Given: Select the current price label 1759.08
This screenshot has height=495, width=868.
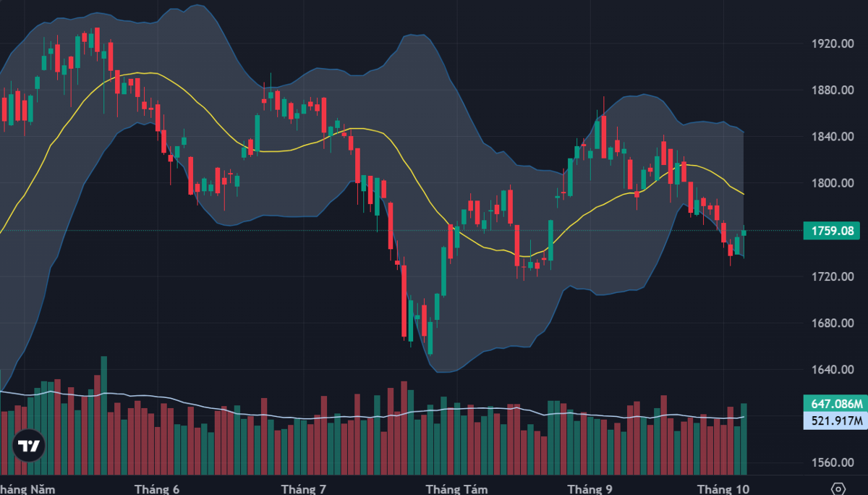Looking at the screenshot, I should (834, 231).
